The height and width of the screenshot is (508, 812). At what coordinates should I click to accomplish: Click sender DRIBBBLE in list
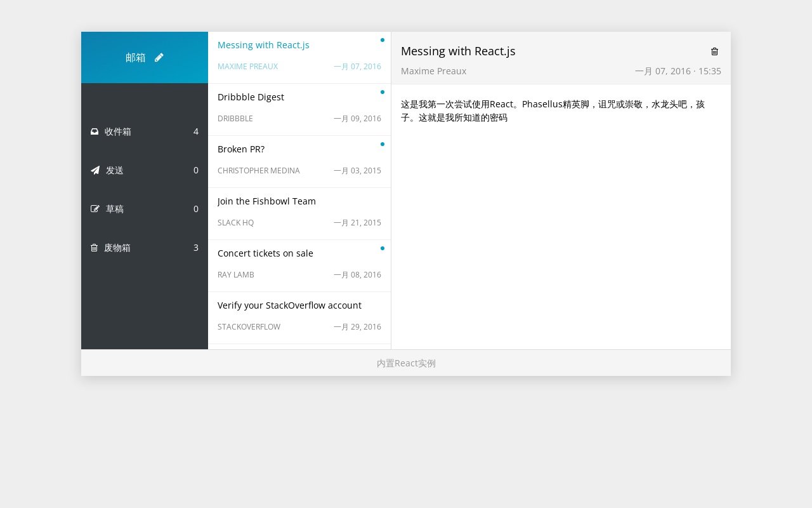click(235, 118)
